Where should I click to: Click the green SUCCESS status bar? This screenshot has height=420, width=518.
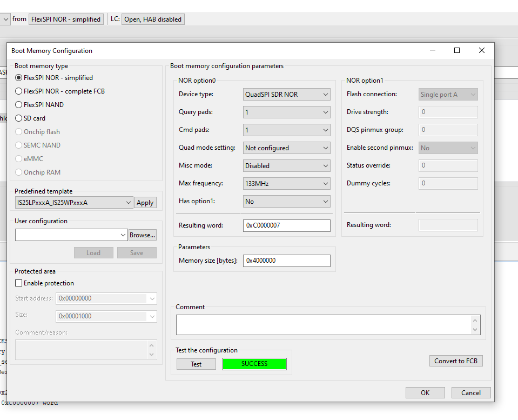click(x=254, y=364)
